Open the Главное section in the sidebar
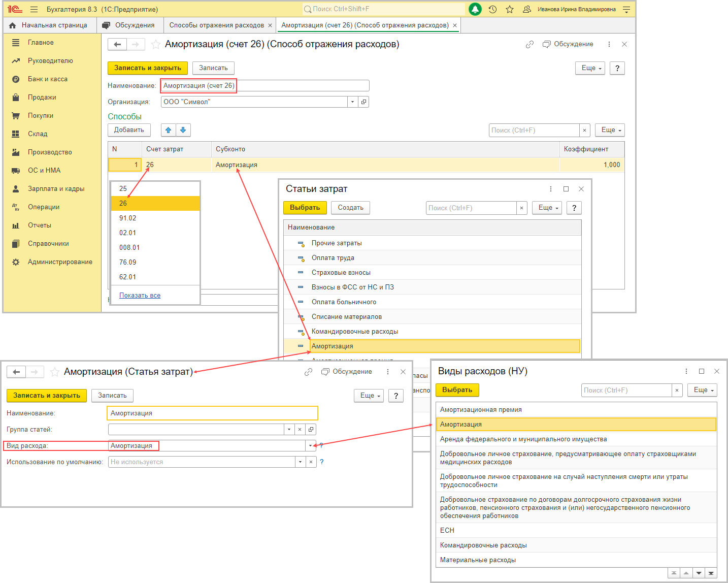Image resolution: width=728 pixels, height=583 pixels. click(x=41, y=43)
